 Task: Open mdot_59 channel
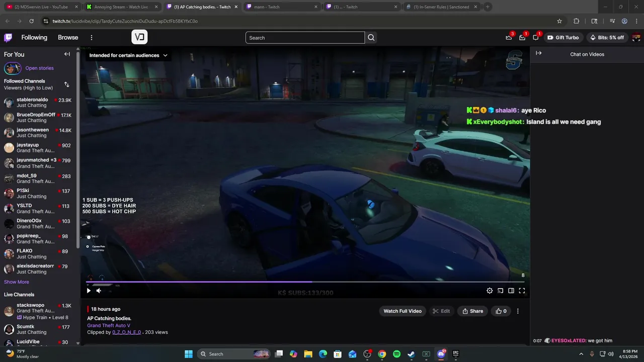(x=38, y=178)
